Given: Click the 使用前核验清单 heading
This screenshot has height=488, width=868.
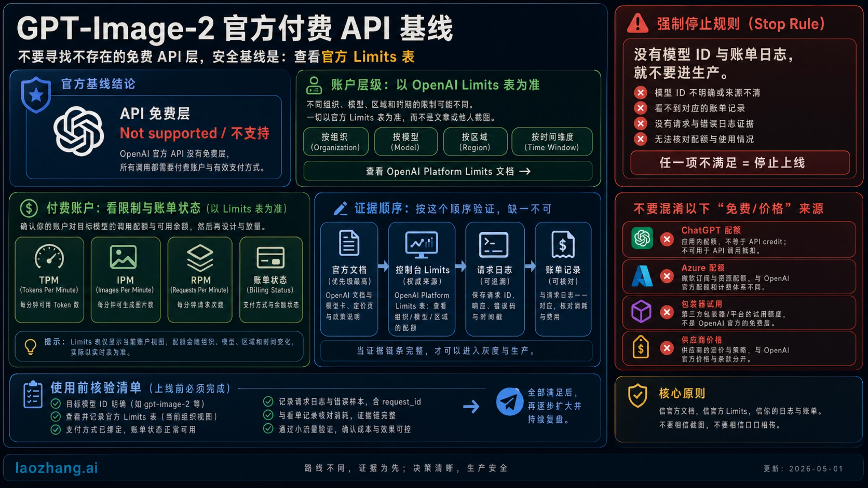Looking at the screenshot, I should (x=96, y=388).
